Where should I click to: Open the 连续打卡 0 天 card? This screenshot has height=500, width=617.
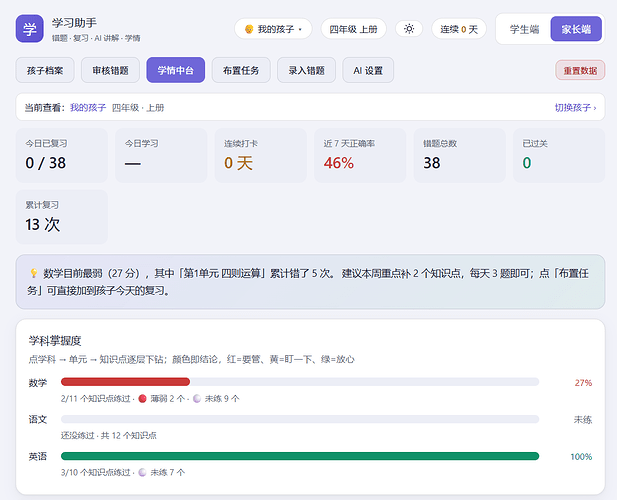pos(260,155)
